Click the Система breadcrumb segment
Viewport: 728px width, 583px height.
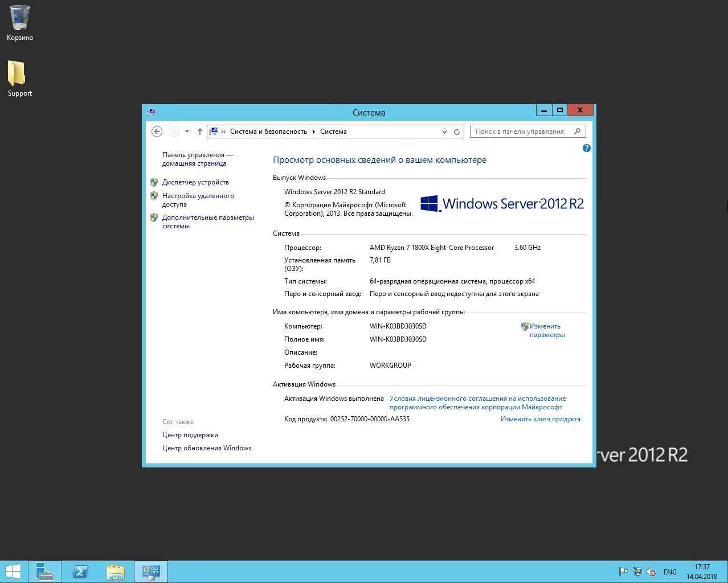(x=333, y=132)
